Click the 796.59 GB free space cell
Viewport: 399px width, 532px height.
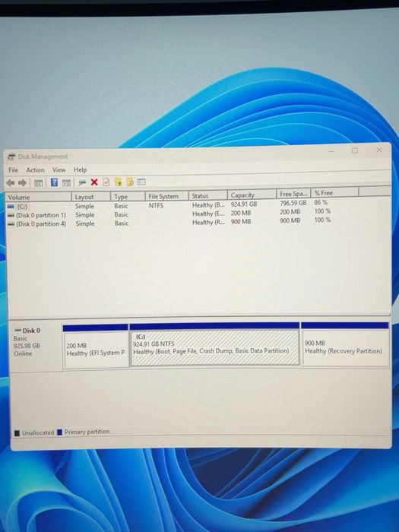(x=293, y=203)
